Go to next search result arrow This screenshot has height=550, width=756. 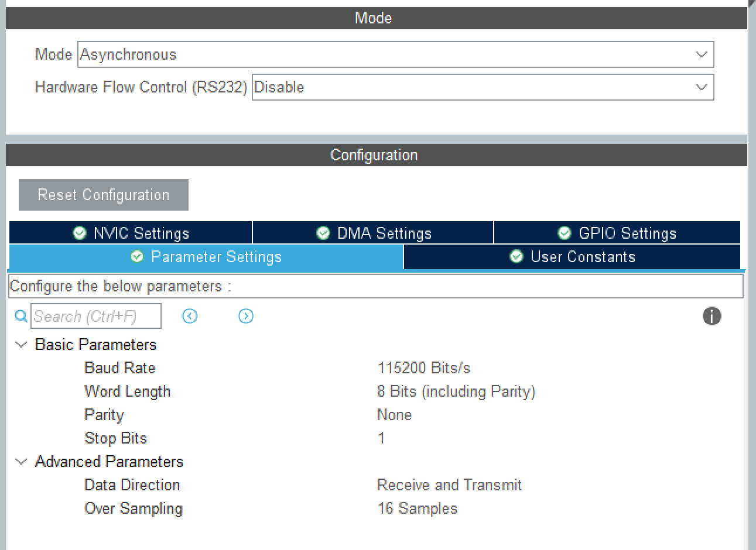(x=246, y=317)
